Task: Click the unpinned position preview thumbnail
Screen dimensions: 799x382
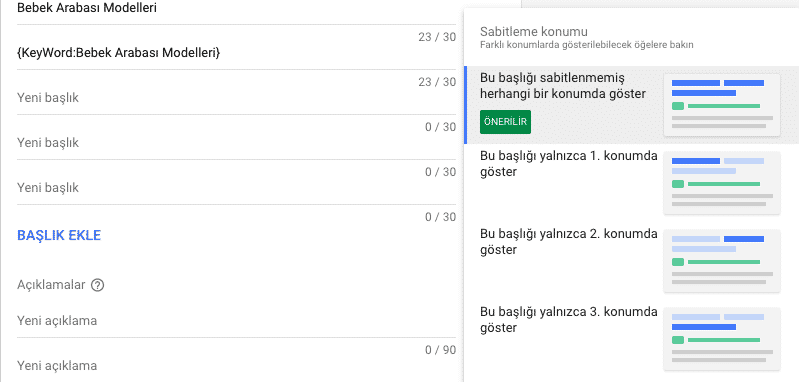Action: pos(722,105)
